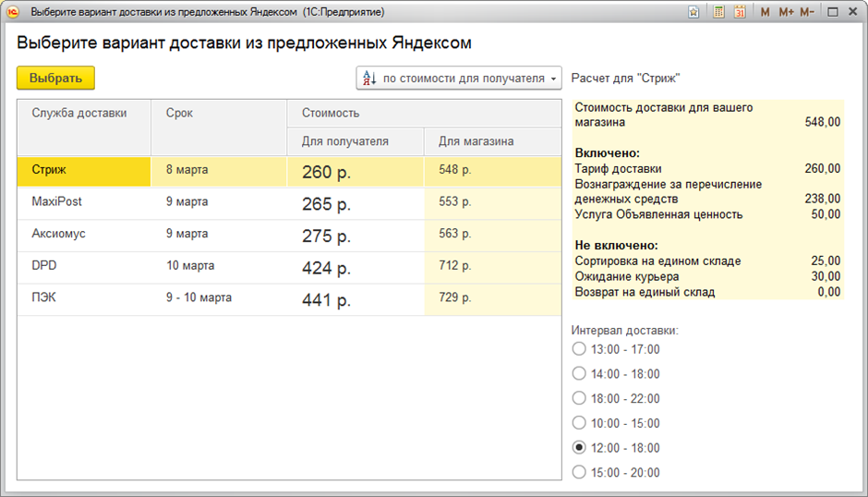This screenshot has width=868, height=497.
Task: Add the window to favorites with the star icon
Action: pos(694,12)
